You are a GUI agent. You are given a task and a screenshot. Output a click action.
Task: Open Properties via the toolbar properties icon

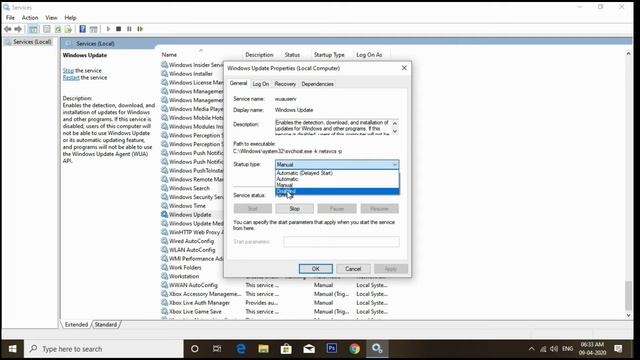click(47, 29)
